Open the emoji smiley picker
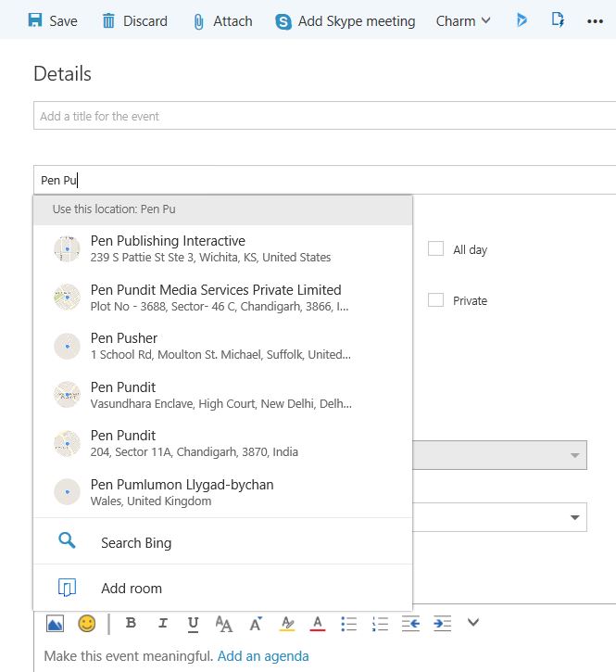 [86, 623]
